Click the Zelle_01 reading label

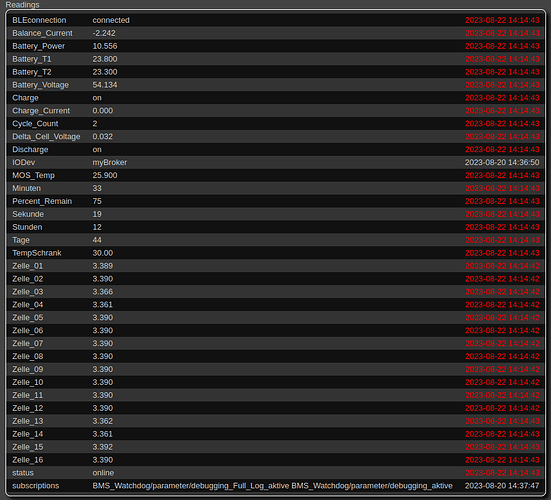(x=28, y=266)
